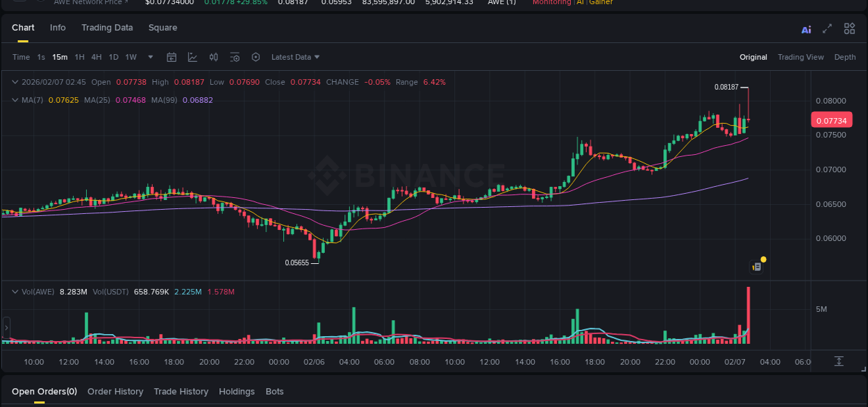Open the news feed icon near chart bottom

point(756,266)
